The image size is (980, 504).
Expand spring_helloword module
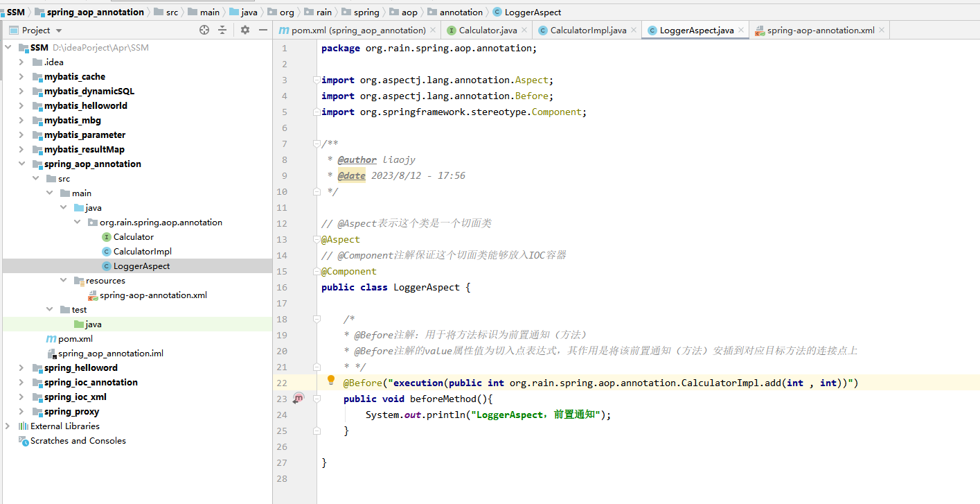click(x=21, y=368)
